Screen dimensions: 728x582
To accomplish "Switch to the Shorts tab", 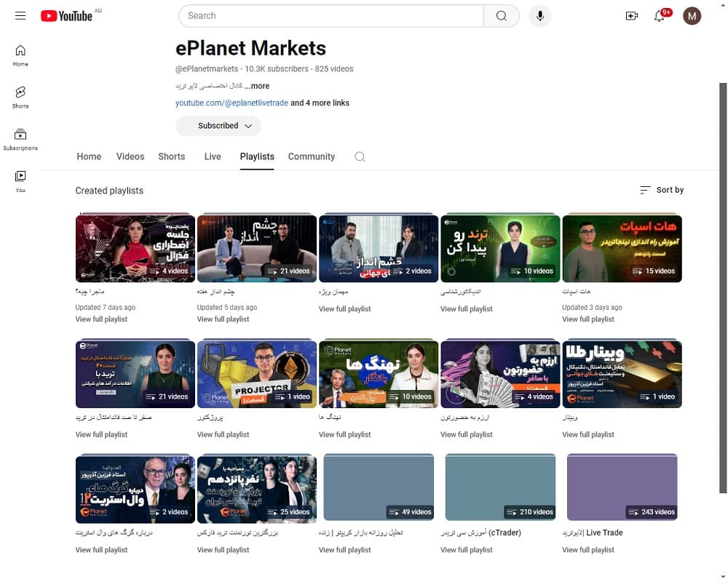I will click(x=171, y=156).
